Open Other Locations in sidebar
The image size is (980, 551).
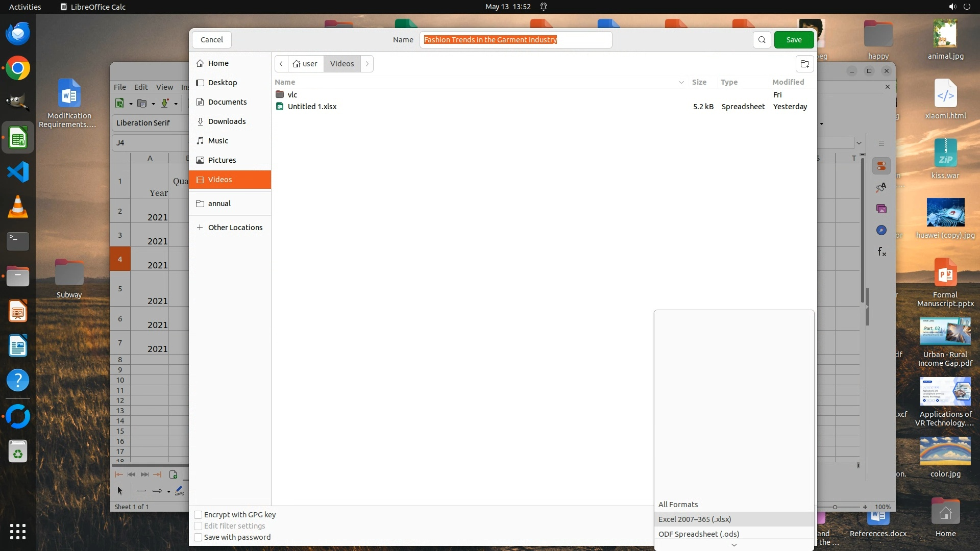pyautogui.click(x=235, y=228)
